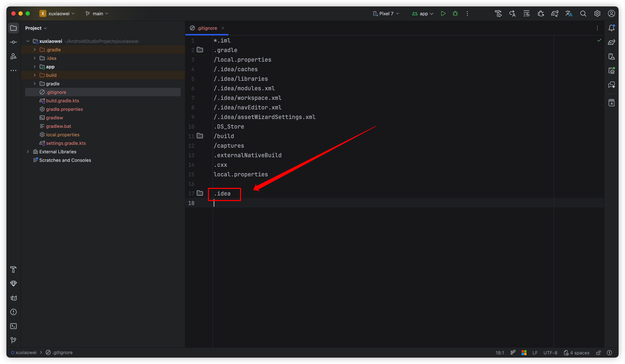The image size is (625, 364).
Task: Toggle the read-only lock in the status bar
Action: click(598, 353)
